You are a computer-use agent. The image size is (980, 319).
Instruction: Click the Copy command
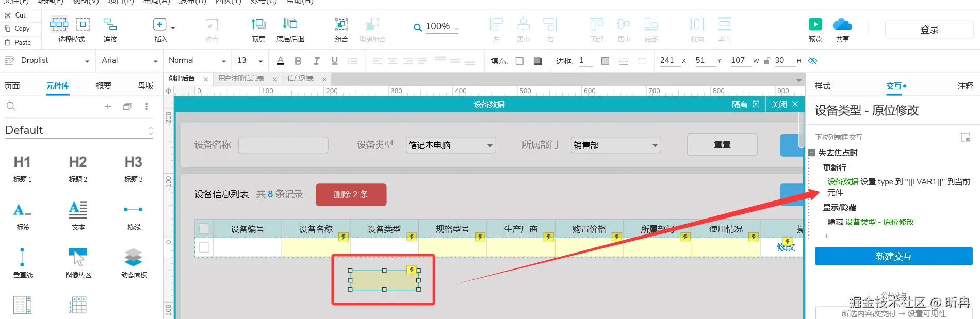pyautogui.click(x=17, y=29)
